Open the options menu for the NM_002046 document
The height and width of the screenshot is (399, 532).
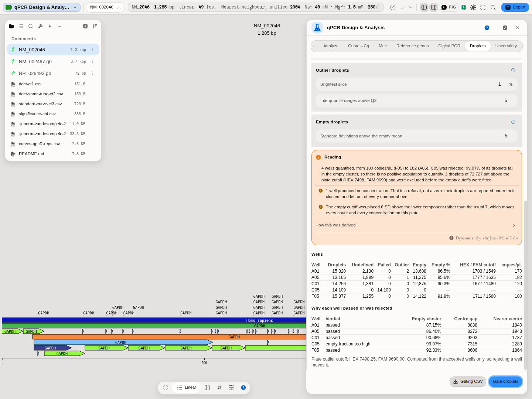pyautogui.click(x=93, y=50)
